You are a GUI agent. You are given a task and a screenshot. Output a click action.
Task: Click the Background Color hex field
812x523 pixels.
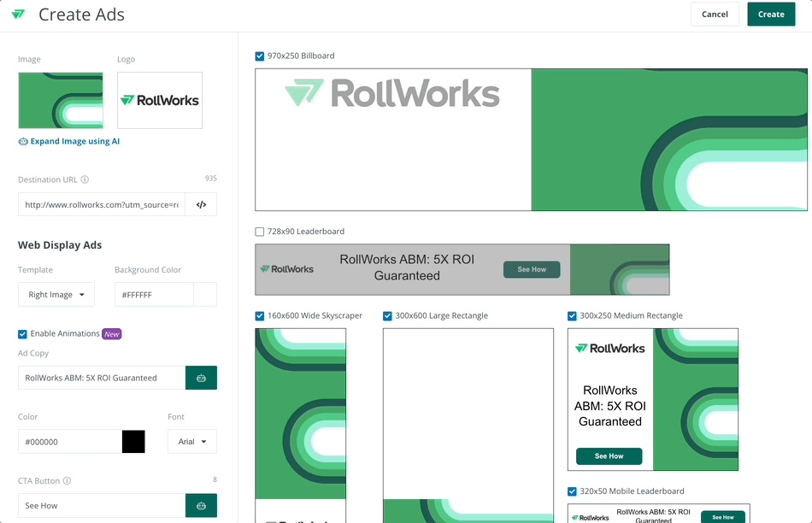pyautogui.click(x=155, y=295)
